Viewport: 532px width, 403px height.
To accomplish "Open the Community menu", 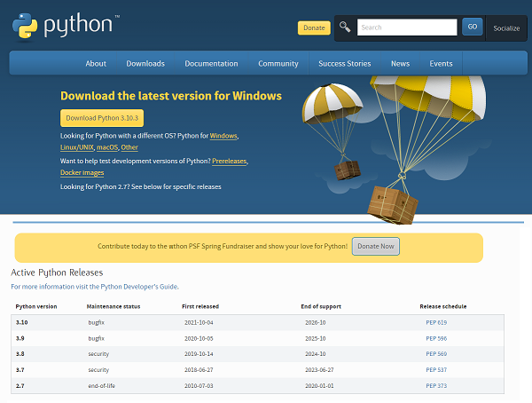I will (278, 64).
